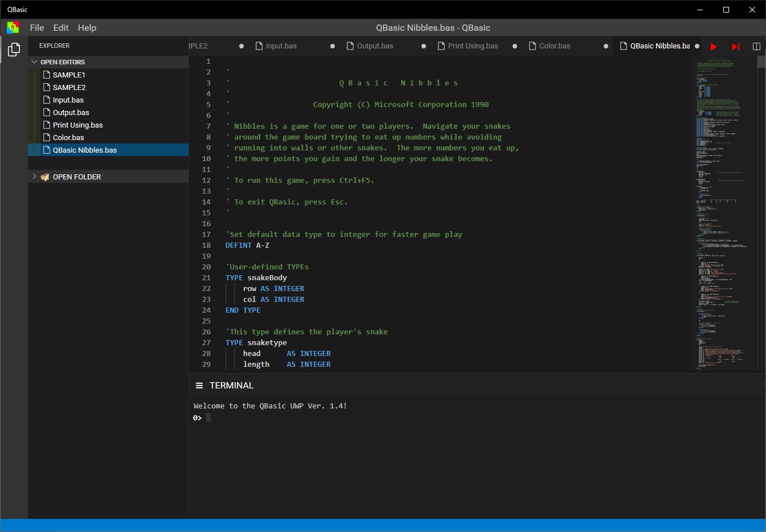Expand the OPEN FOLDER section chevron
The height and width of the screenshot is (532, 766).
click(x=34, y=177)
